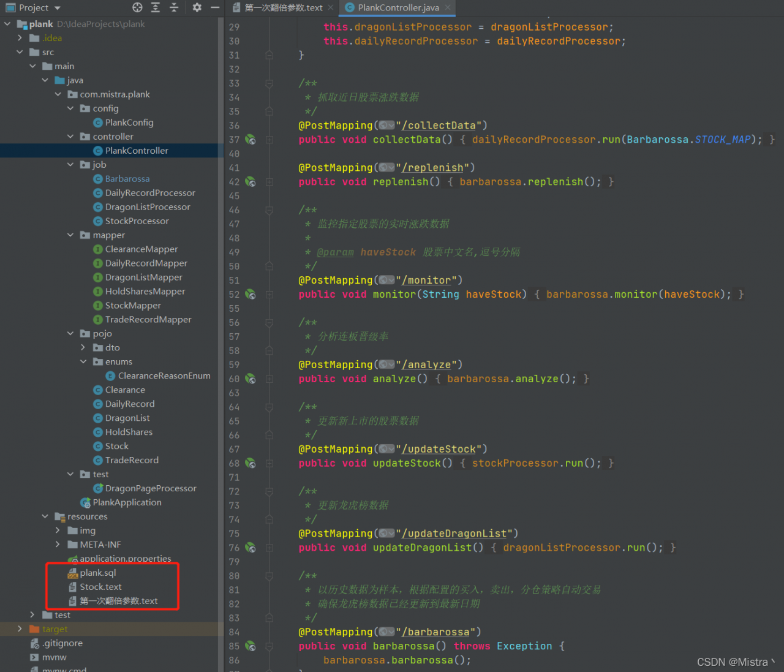The width and height of the screenshot is (784, 672).
Task: Close the PlankController.java tab
Action: 448,8
